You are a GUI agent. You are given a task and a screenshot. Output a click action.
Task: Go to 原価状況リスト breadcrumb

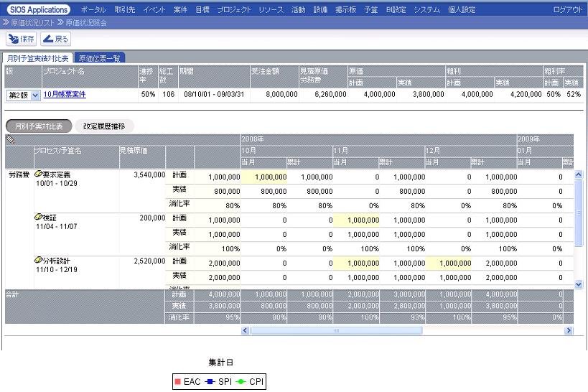coord(32,22)
